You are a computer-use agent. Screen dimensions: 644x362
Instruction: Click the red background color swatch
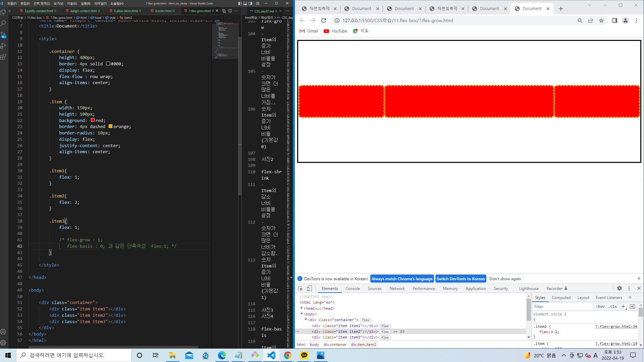click(x=93, y=120)
